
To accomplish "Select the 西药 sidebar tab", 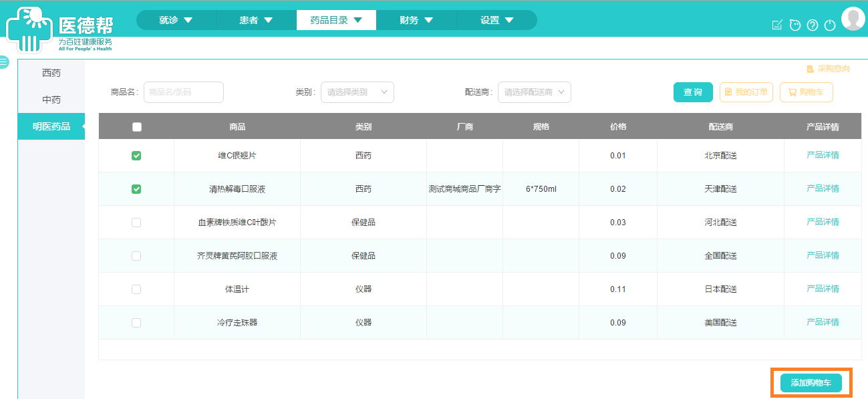I will click(51, 73).
